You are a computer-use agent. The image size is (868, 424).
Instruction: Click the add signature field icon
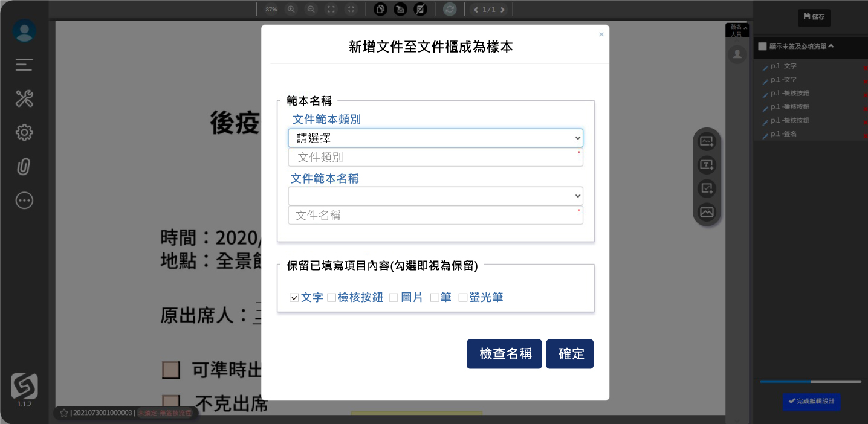click(x=707, y=142)
